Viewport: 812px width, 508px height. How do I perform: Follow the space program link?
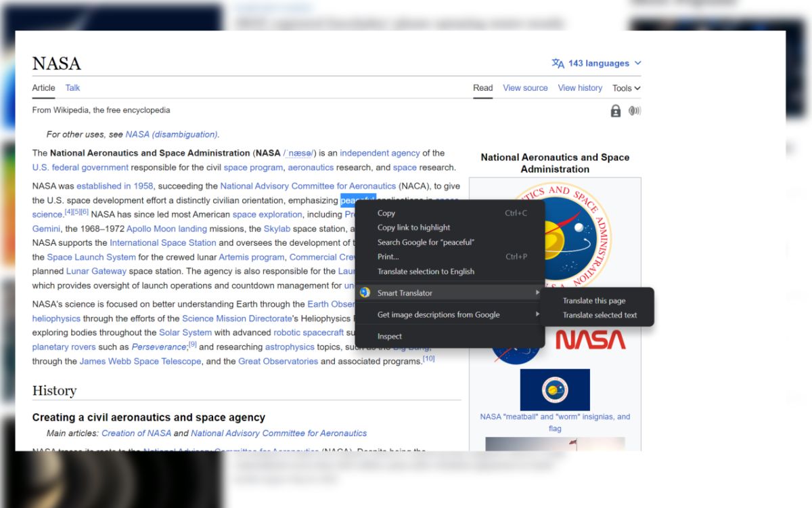coord(253,167)
